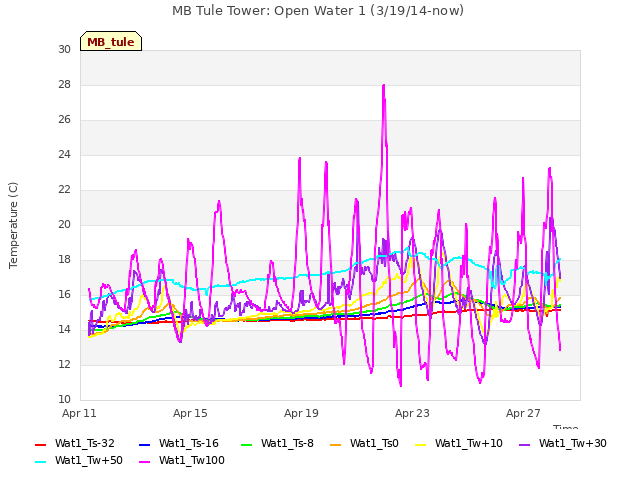
Task: Click the 10 y-axis tick label
Action: pos(64,400)
